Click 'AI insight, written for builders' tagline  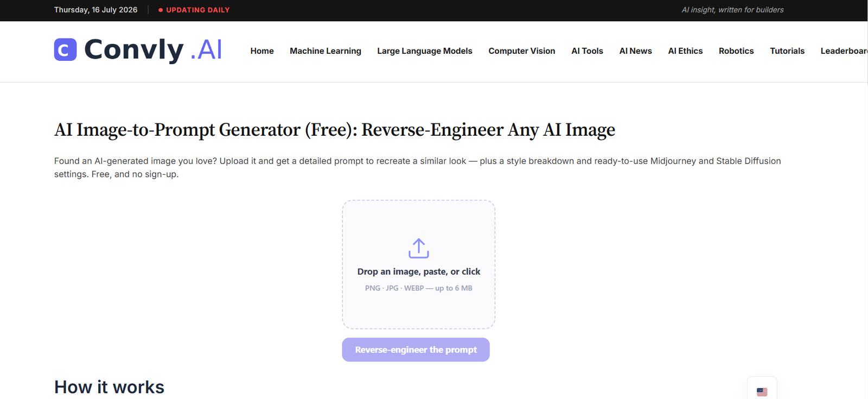(x=732, y=10)
